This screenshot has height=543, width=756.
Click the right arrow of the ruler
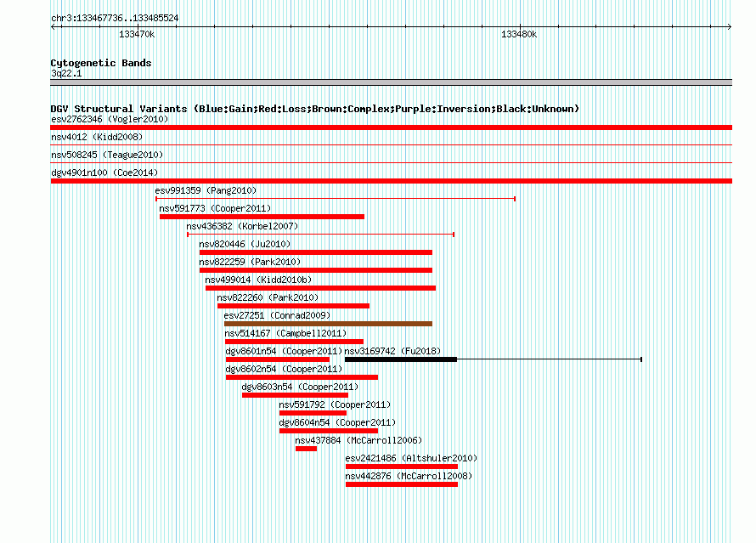[730, 27]
